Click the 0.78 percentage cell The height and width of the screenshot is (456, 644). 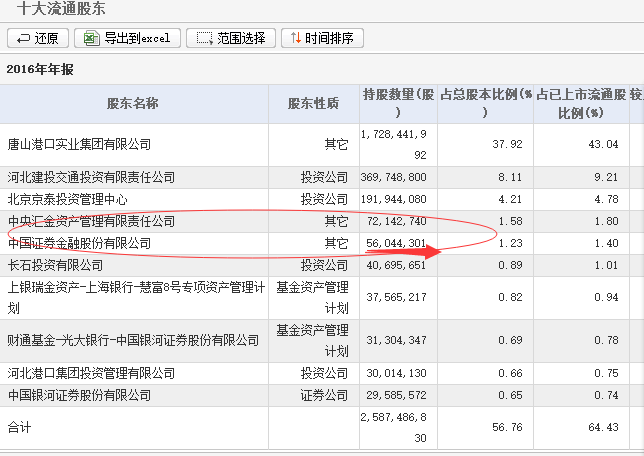click(606, 341)
